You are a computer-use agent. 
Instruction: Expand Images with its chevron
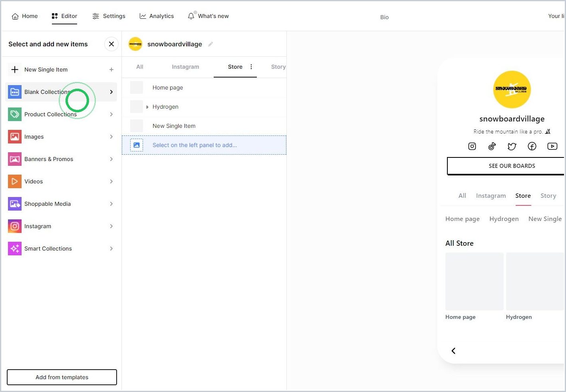click(111, 137)
